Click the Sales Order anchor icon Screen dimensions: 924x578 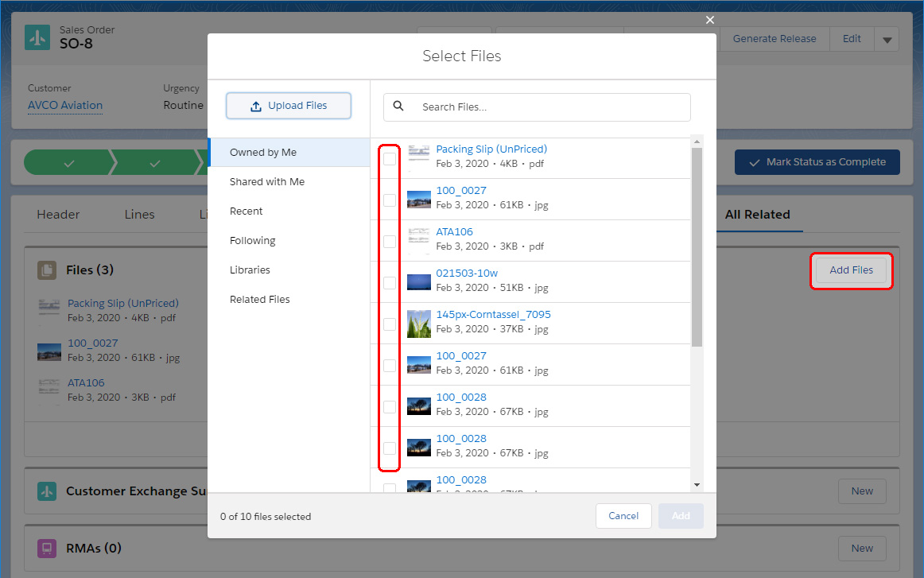[37, 37]
